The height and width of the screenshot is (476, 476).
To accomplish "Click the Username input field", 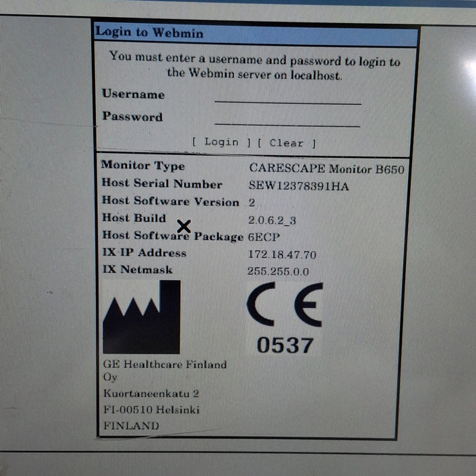I will [x=288, y=97].
